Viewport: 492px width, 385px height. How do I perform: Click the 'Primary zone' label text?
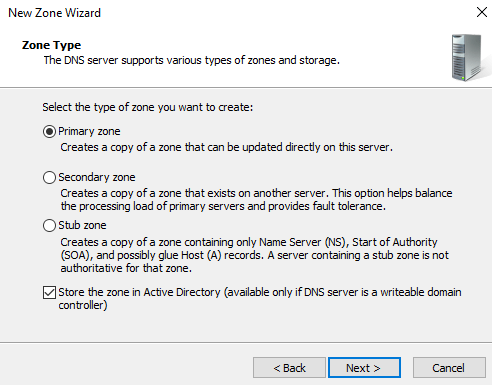(x=89, y=131)
